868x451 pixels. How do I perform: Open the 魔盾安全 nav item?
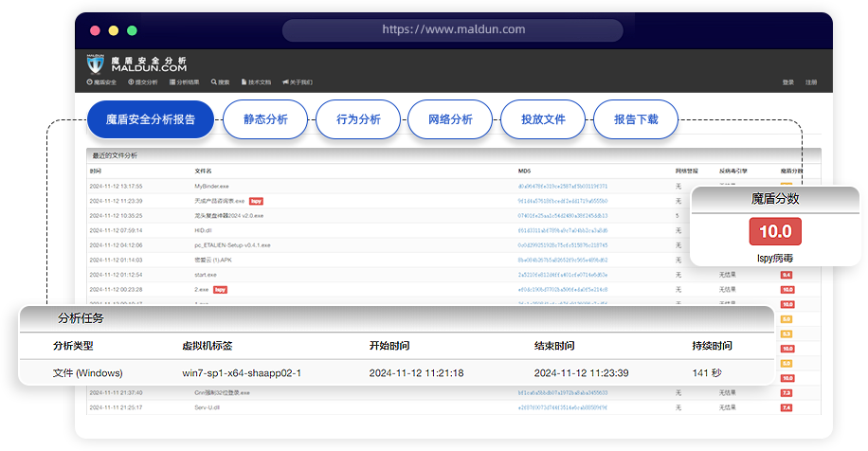click(101, 81)
